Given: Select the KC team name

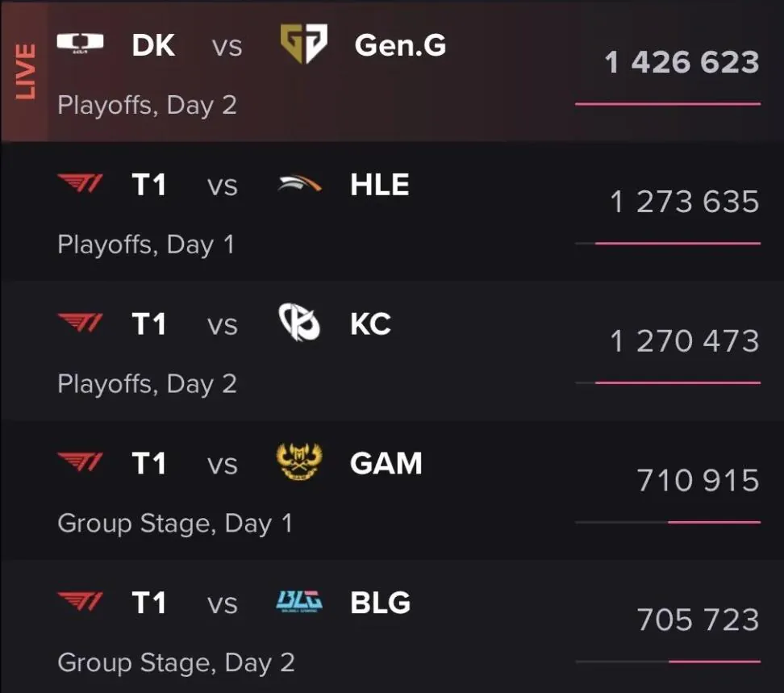Looking at the screenshot, I should coord(370,324).
